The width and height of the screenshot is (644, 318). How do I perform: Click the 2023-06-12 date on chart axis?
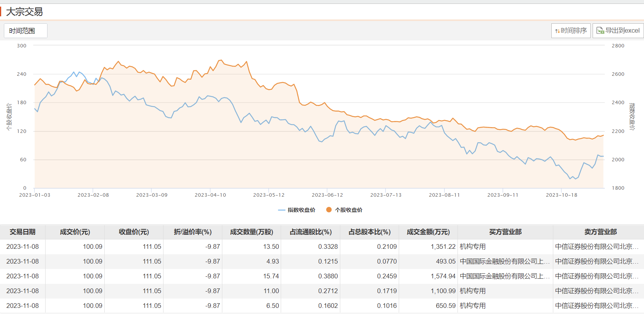coord(327,195)
